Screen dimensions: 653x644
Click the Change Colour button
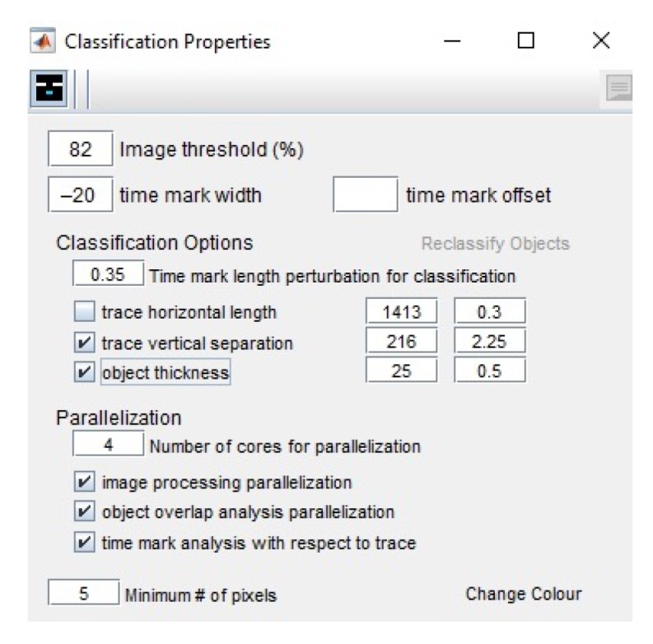point(523,594)
